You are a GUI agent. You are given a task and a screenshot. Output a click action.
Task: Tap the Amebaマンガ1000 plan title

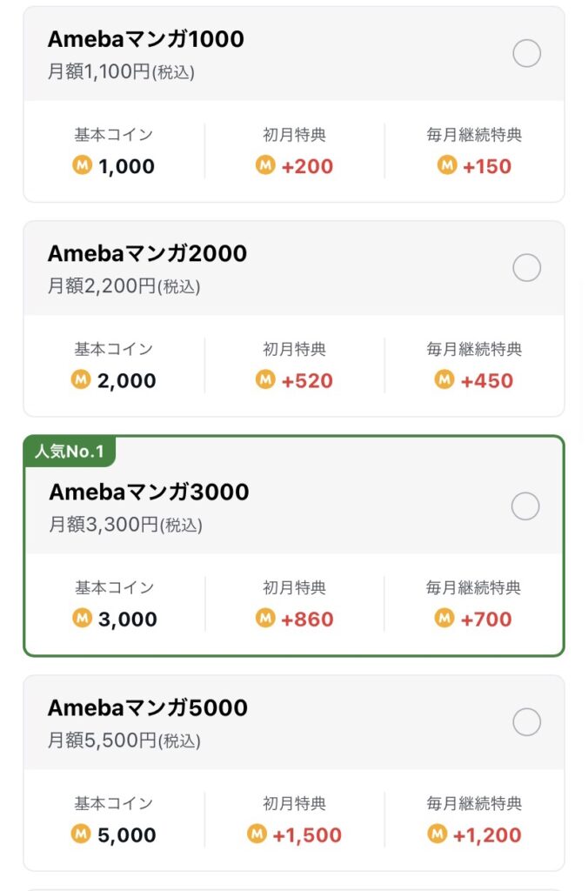[146, 39]
